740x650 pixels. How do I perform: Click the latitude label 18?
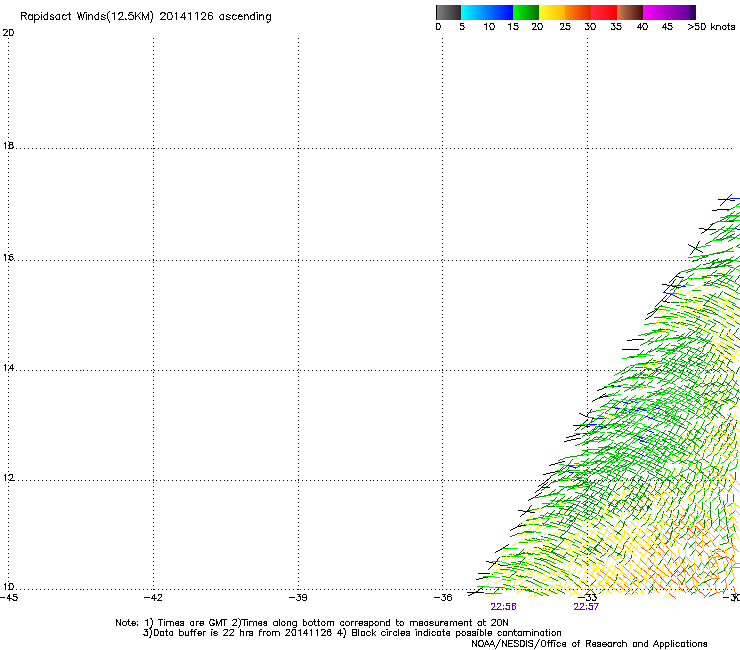[8, 146]
